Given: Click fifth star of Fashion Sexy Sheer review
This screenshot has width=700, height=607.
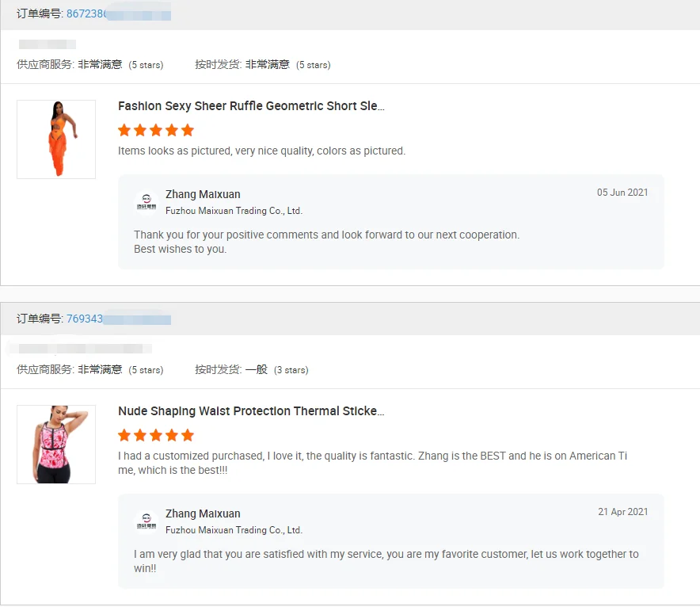Looking at the screenshot, I should point(187,130).
